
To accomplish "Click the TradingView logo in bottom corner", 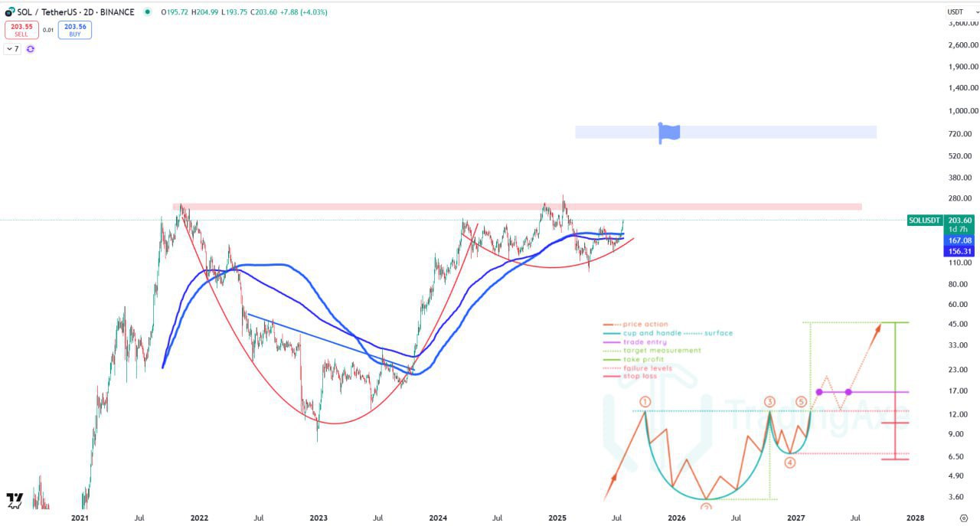I will click(x=15, y=501).
